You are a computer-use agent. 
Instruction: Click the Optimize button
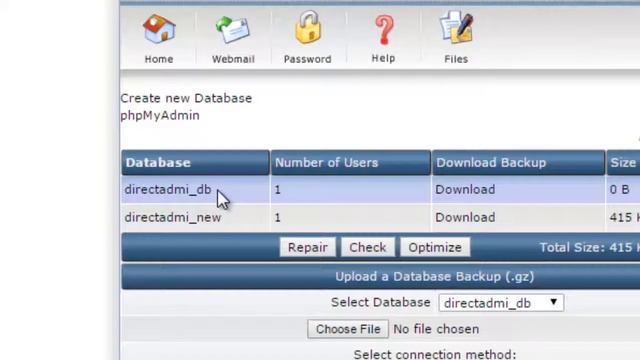click(x=435, y=247)
